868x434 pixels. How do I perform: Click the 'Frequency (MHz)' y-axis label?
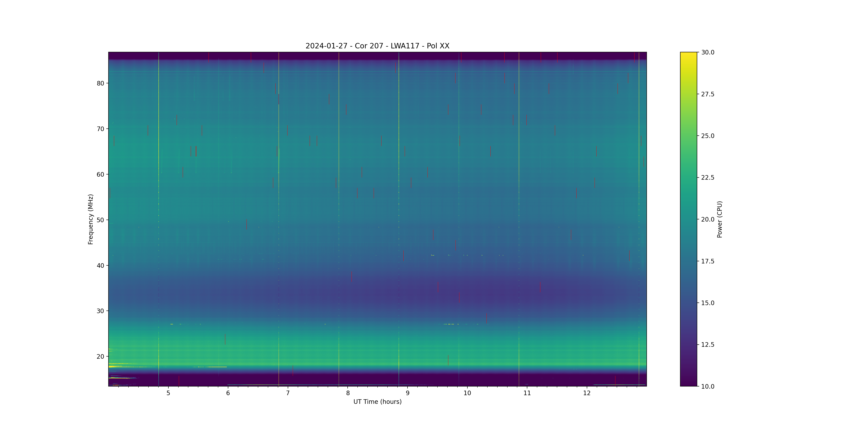(90, 219)
